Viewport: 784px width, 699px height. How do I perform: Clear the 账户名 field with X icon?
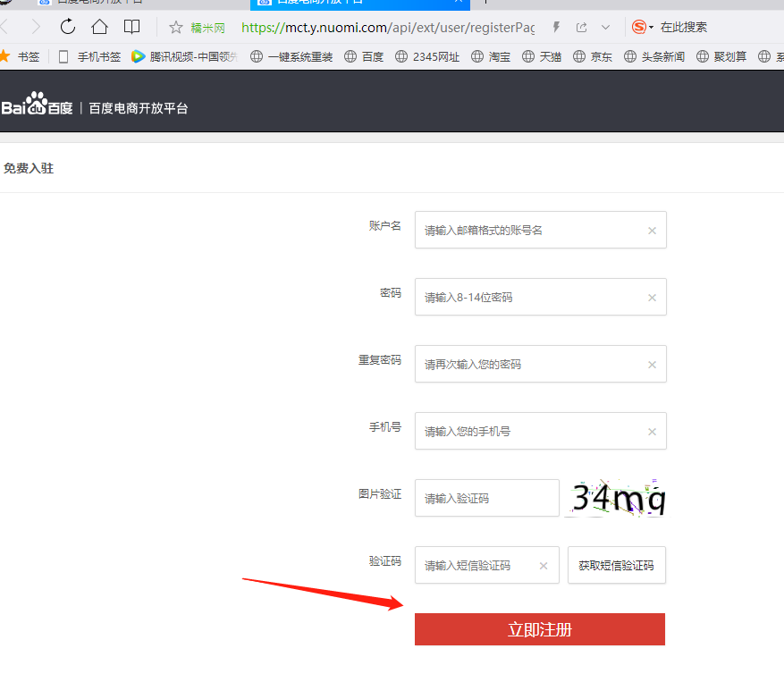pos(652,231)
